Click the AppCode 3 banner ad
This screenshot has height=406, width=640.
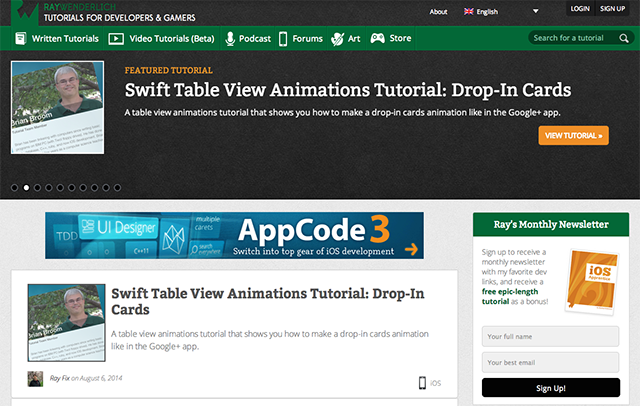234,235
